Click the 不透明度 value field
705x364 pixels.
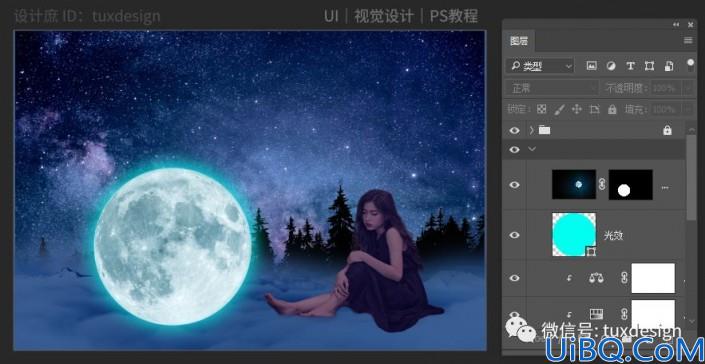point(665,88)
